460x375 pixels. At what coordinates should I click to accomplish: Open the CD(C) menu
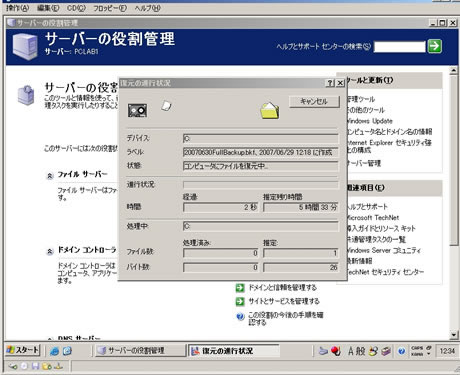(76, 8)
